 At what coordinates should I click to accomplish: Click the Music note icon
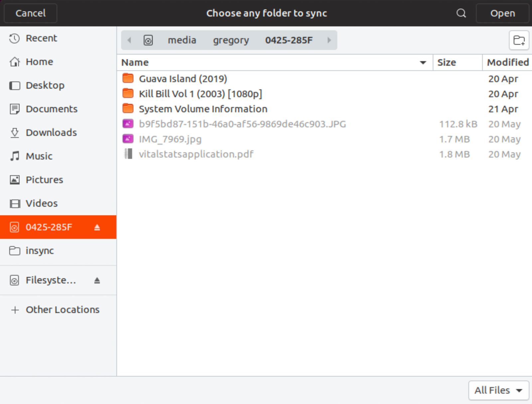[15, 156]
